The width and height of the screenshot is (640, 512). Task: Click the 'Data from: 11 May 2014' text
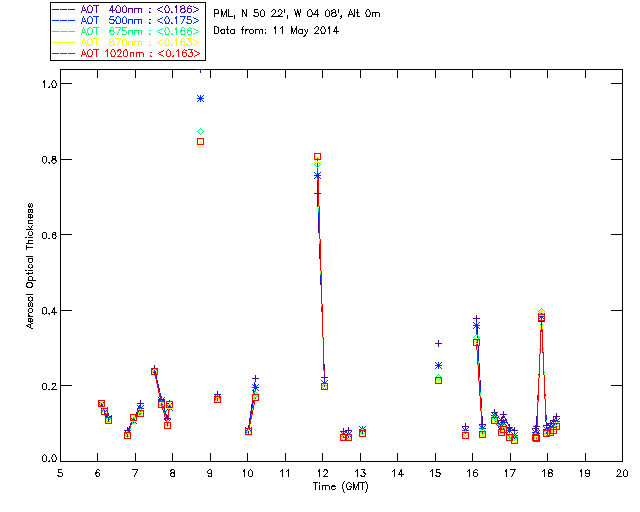(x=276, y=31)
